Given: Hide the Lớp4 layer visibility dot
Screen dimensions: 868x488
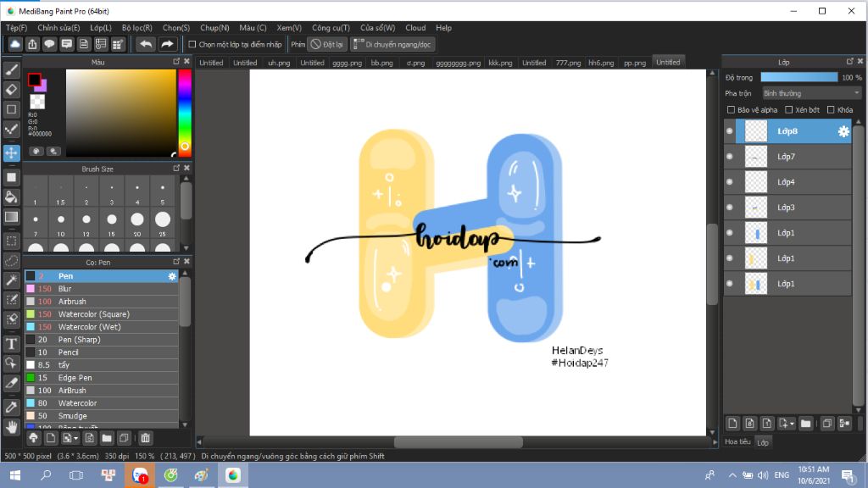Looking at the screenshot, I should [x=730, y=182].
